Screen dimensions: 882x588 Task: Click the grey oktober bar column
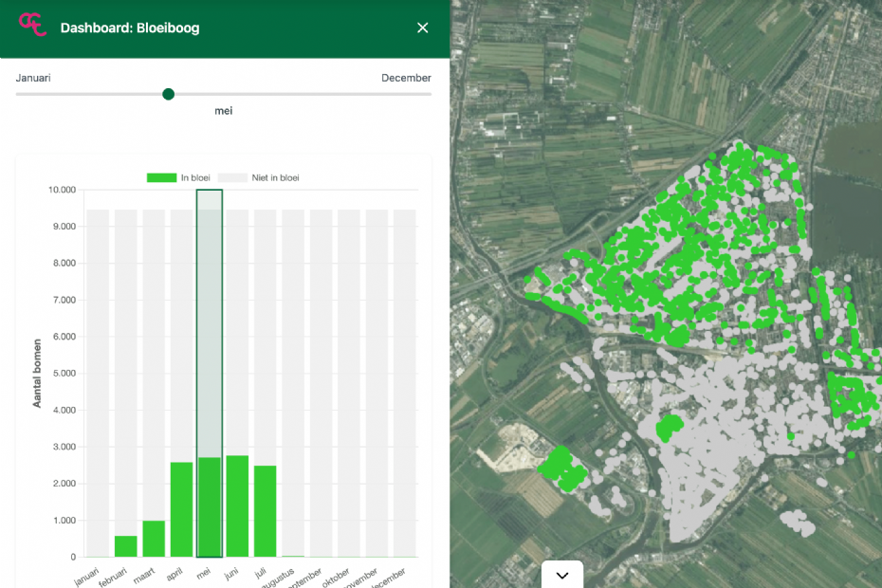[x=349, y=379]
